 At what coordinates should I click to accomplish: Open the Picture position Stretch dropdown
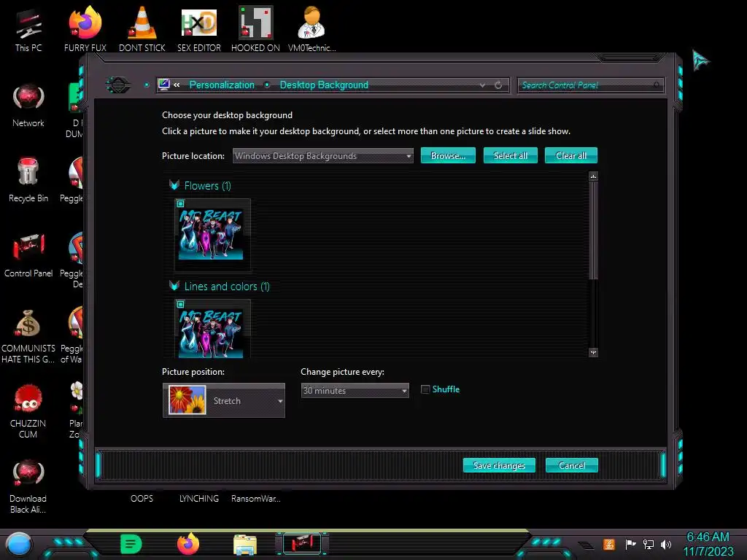click(224, 401)
